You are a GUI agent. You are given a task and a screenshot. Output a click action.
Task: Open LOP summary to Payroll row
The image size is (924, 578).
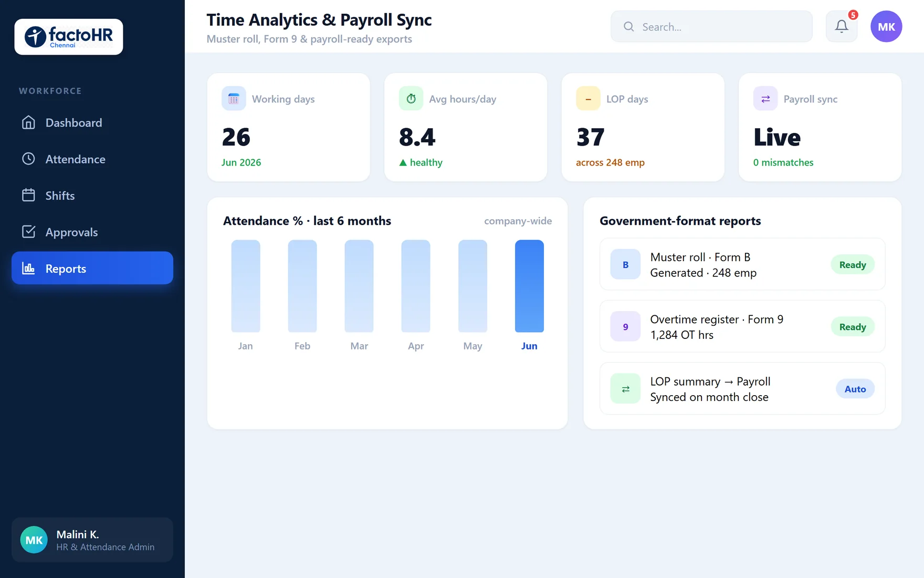point(742,389)
